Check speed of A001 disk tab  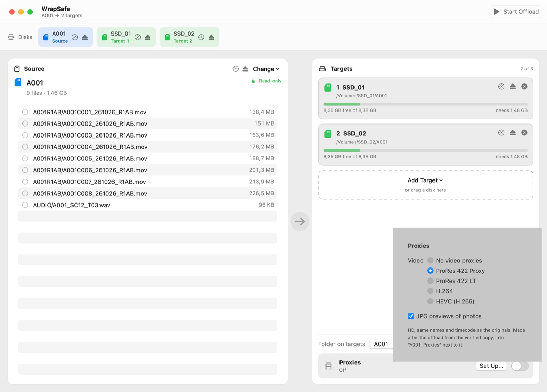pyautogui.click(x=75, y=37)
